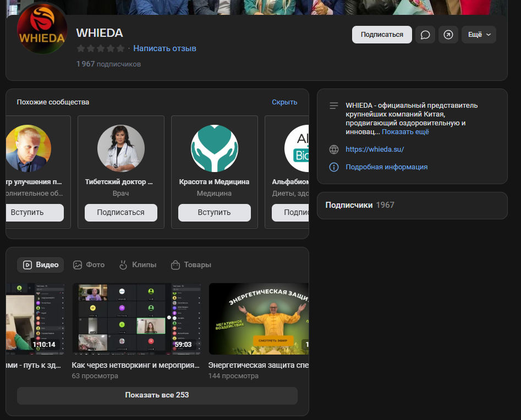521x420 pixels.
Task: Open the WHIEDA community avatar
Action: (x=42, y=29)
